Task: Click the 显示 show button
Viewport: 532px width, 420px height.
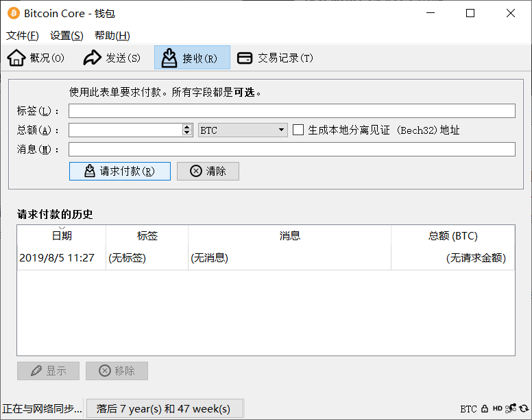Action: coord(48,371)
